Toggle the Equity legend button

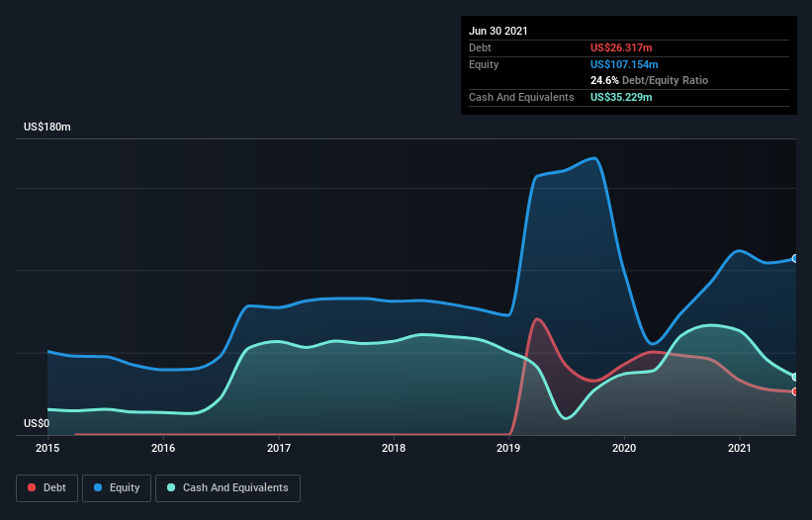click(x=117, y=488)
